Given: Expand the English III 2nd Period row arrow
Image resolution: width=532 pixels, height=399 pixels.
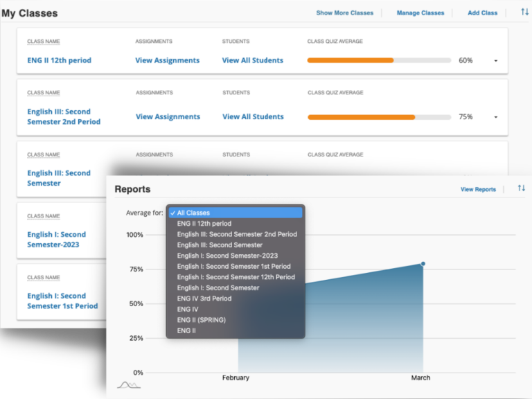Looking at the screenshot, I should 496,117.
